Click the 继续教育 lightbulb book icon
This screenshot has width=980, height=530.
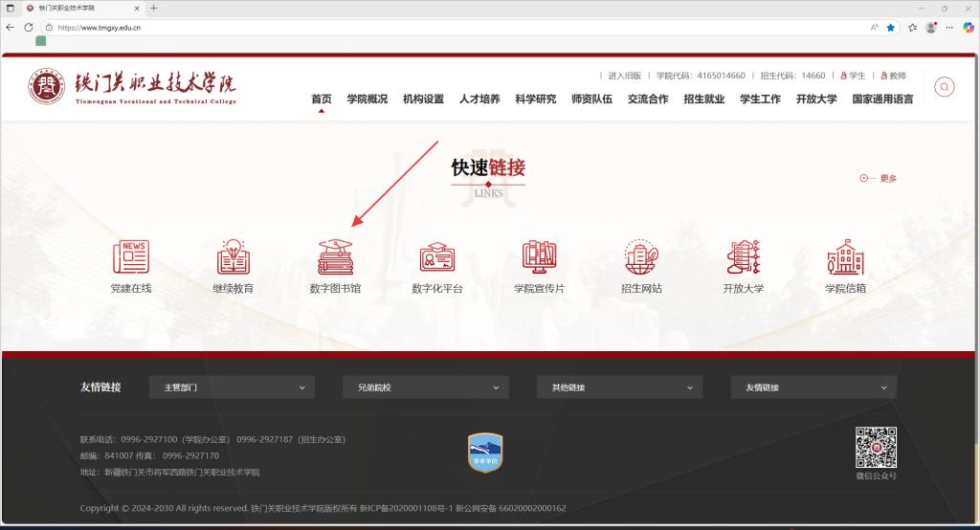234,257
